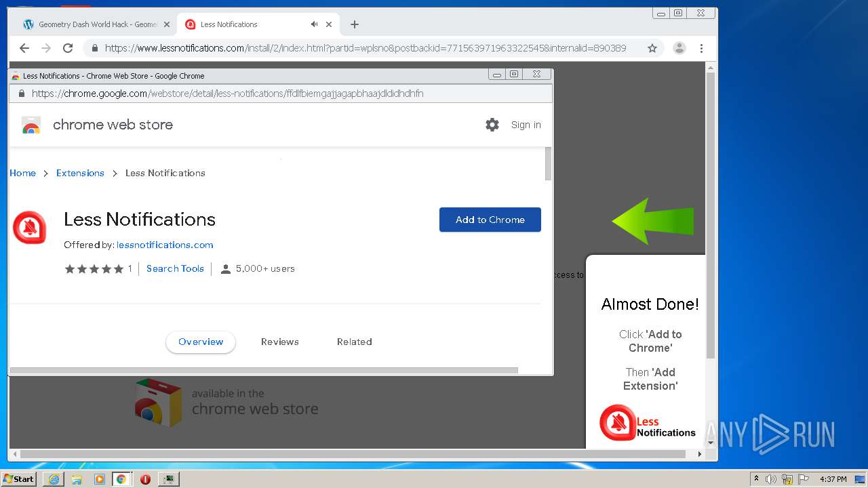This screenshot has width=868, height=488.
Task: Click the lock icon in main address bar
Action: (94, 48)
